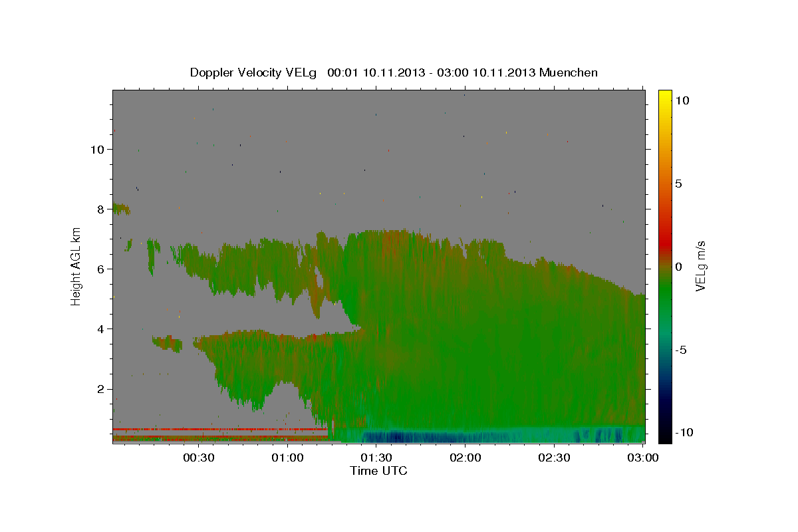The height and width of the screenshot is (532, 798).
Task: Click the 'Time UTC' axis label
Action: coord(378,471)
